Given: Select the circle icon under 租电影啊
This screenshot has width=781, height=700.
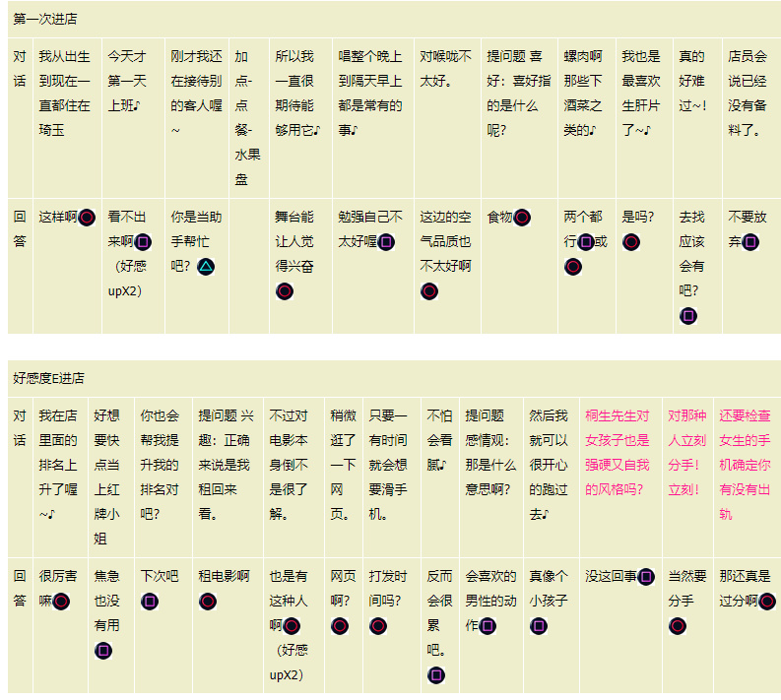Looking at the screenshot, I should 208,602.
